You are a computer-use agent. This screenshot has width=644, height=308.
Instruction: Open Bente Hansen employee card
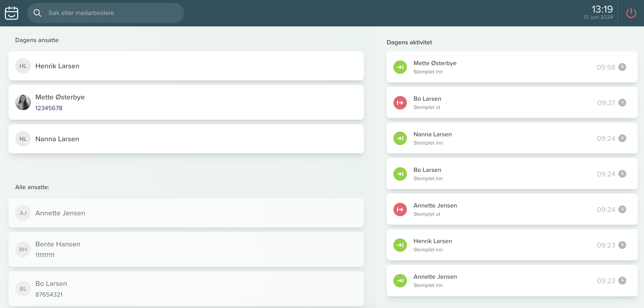186,249
